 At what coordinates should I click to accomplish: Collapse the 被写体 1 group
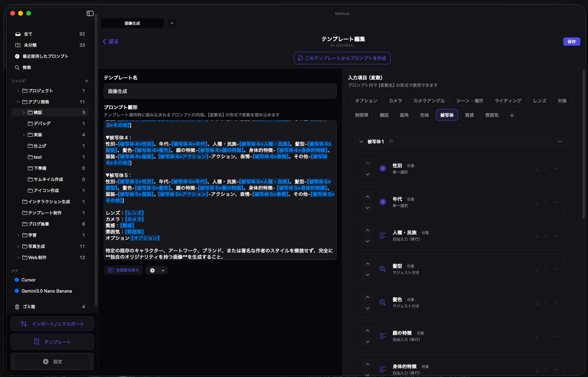[361, 141]
